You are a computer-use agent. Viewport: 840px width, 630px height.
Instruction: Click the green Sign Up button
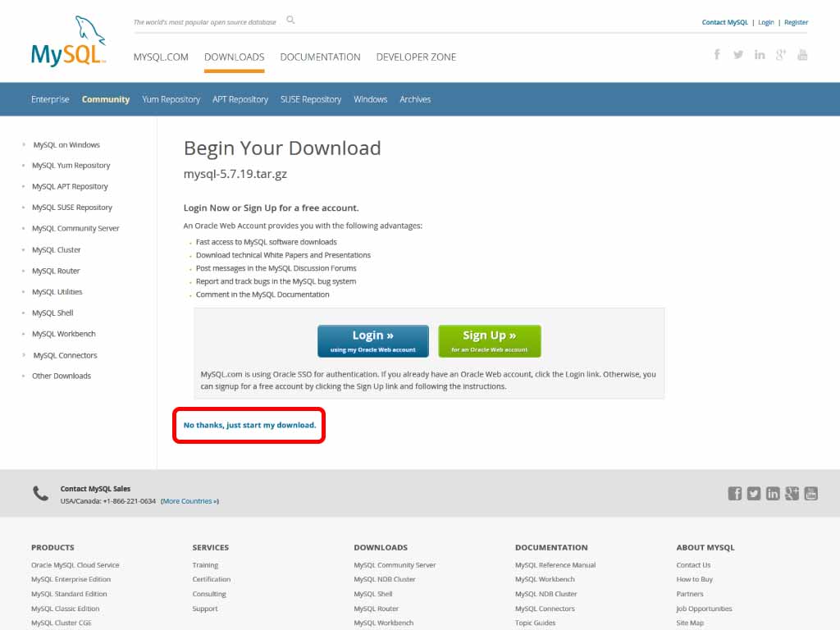tap(490, 340)
